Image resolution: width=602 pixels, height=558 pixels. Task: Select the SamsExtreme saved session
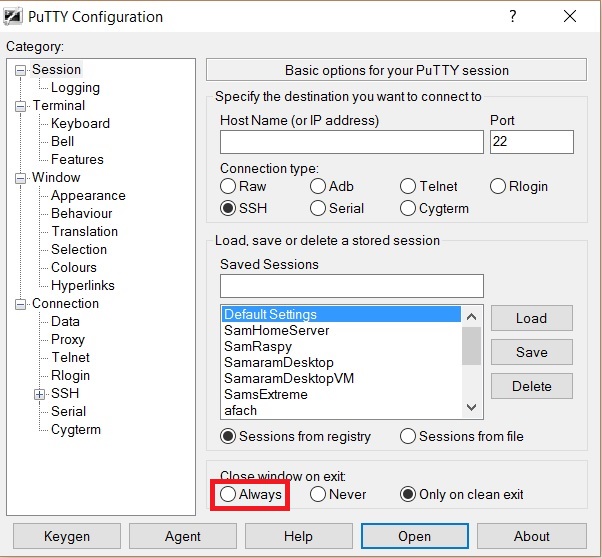pos(341,394)
